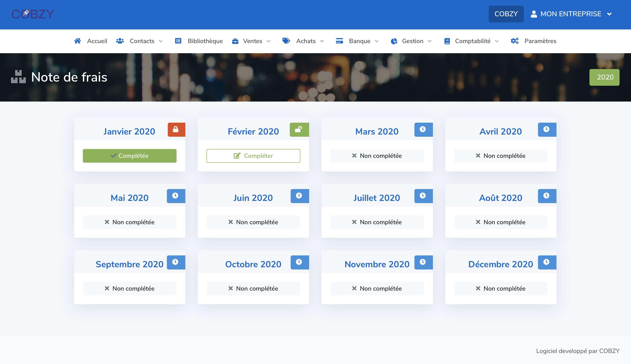Click the pie chart icon beside Gestion
Image resolution: width=631 pixels, height=364 pixels.
[x=394, y=41]
